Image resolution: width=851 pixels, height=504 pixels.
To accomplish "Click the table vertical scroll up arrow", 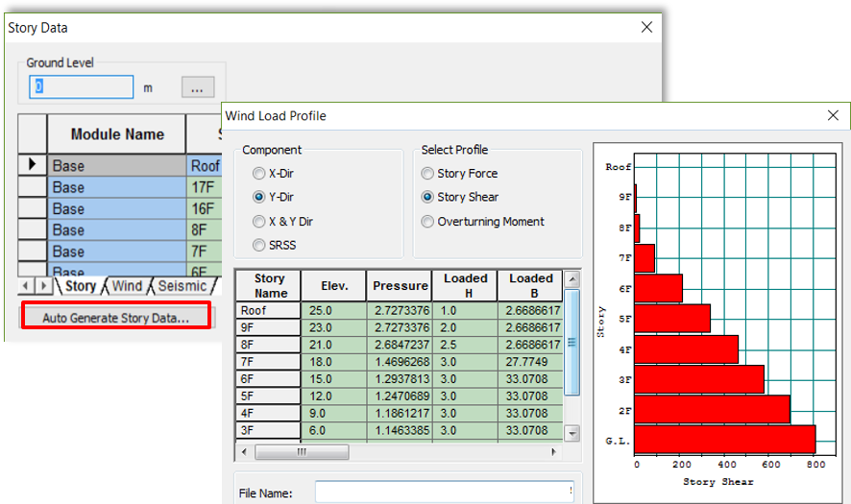I will click(572, 280).
